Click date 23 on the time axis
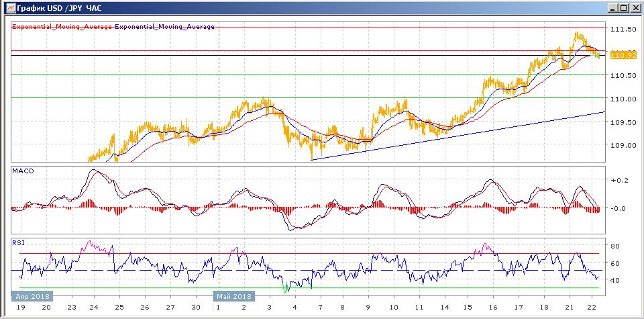The height and width of the screenshot is (319, 644). pyautogui.click(x=72, y=307)
